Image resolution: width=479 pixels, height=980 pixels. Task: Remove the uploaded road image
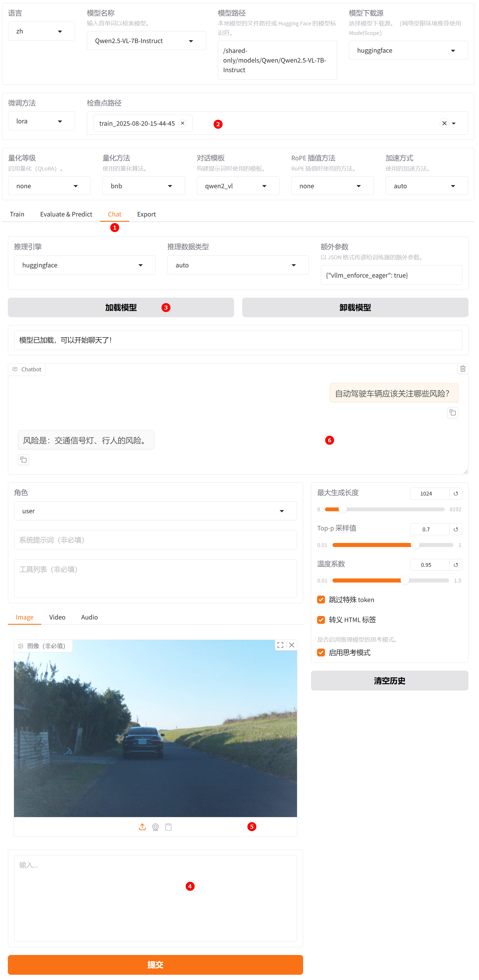pyautogui.click(x=292, y=645)
